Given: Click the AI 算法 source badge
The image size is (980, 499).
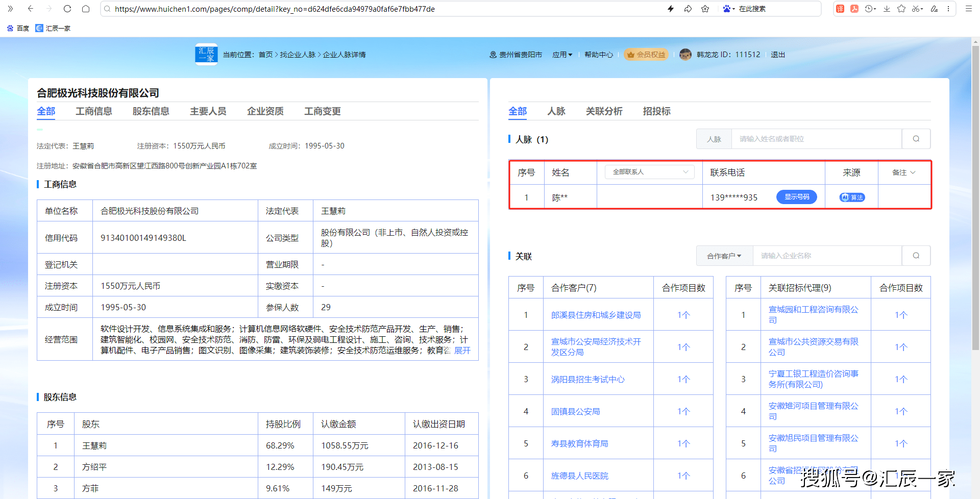Looking at the screenshot, I should click(x=852, y=197).
